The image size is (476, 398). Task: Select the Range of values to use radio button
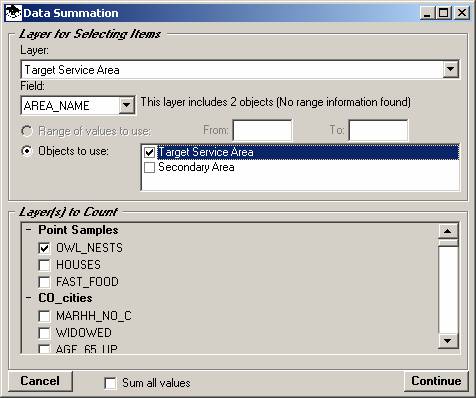[27, 131]
